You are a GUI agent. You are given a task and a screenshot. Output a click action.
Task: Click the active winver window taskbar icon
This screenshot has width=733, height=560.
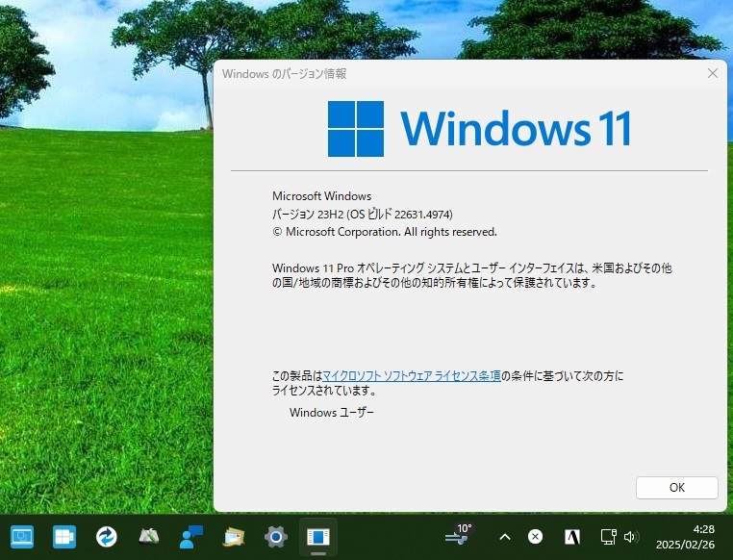pyautogui.click(x=317, y=537)
